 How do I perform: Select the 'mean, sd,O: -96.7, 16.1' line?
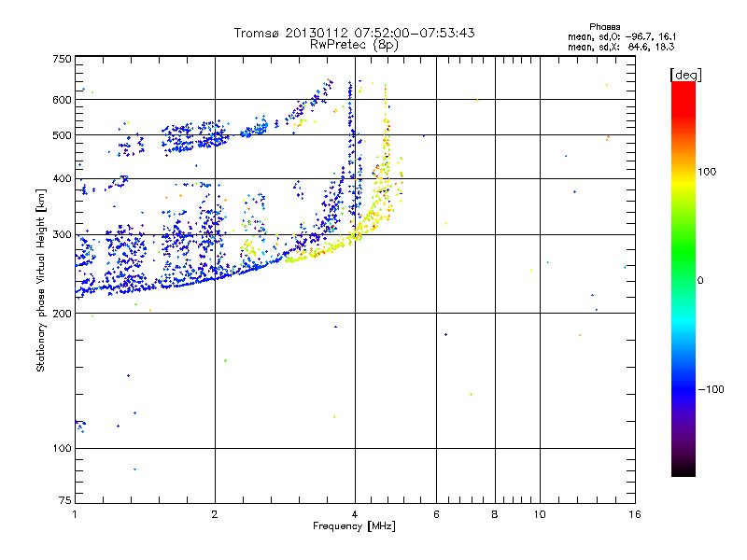click(x=622, y=36)
